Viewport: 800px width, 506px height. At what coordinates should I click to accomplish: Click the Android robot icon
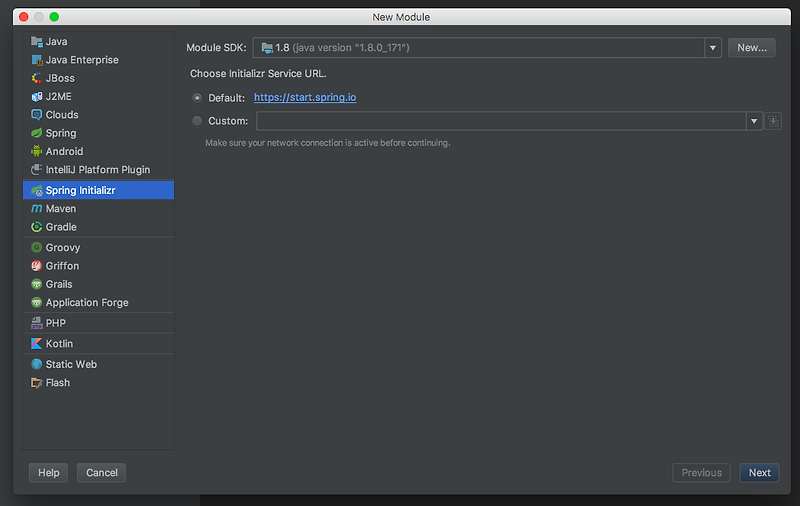(37, 151)
